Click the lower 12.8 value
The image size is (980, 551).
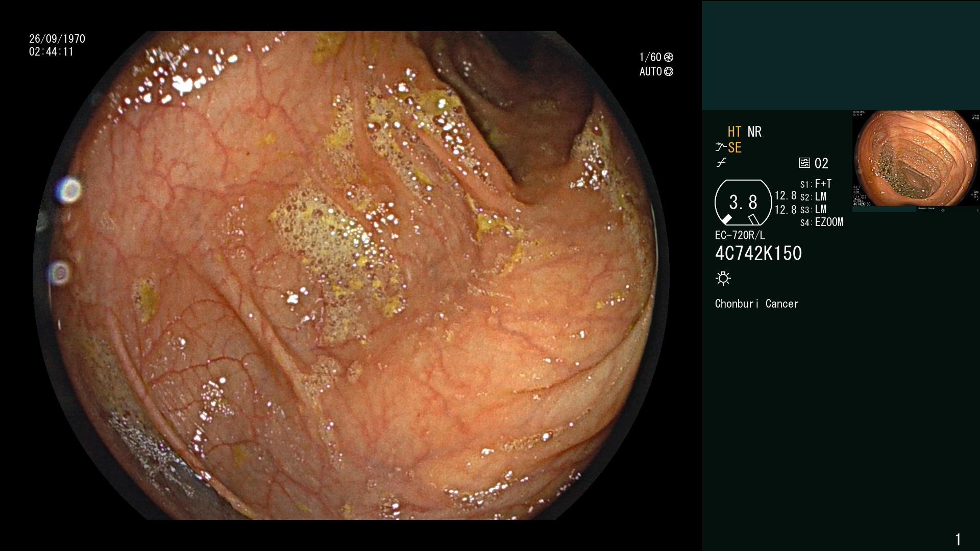coord(786,210)
